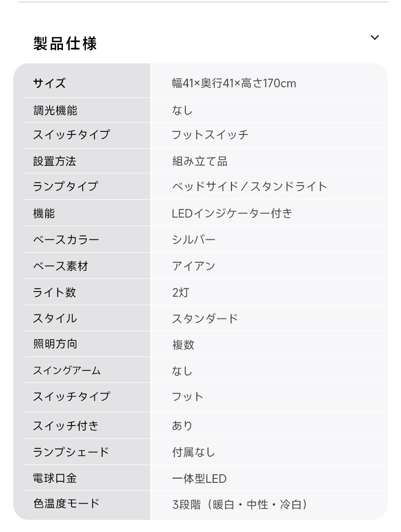Image resolution: width=401 pixels, height=532 pixels.
Task: Click the LEDインジケーター付き value
Action: [232, 214]
